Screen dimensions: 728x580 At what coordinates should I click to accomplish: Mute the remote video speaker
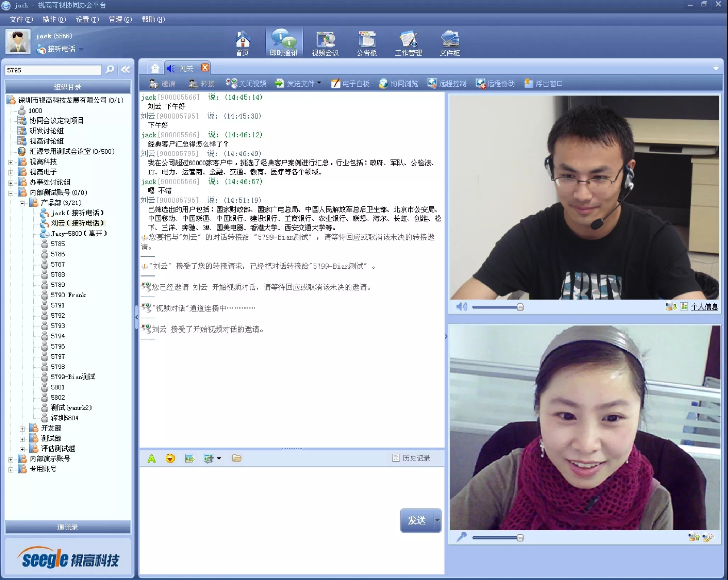click(x=461, y=307)
